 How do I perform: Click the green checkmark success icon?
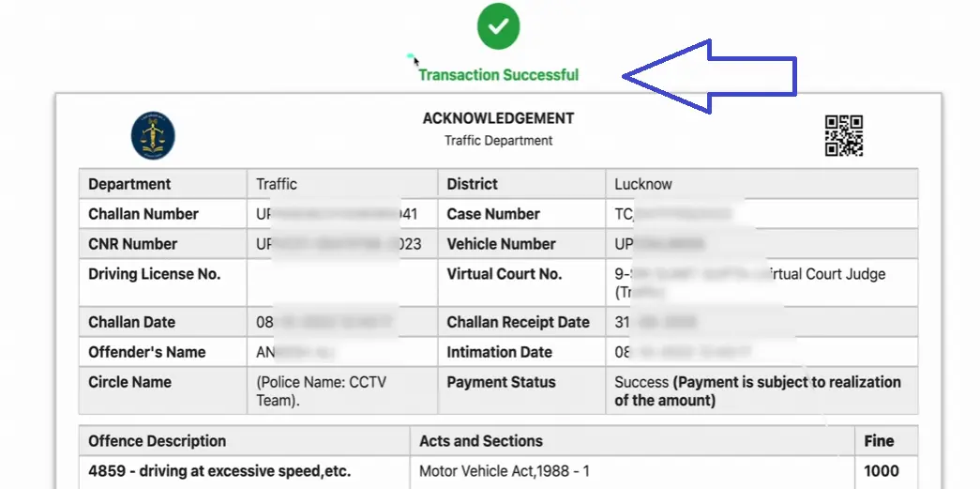498,26
